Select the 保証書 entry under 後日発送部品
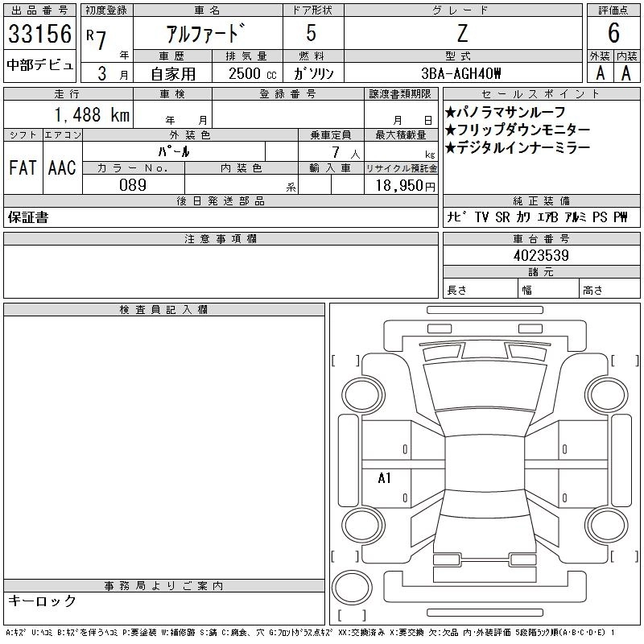The height and width of the screenshot is (644, 644). tap(28, 217)
